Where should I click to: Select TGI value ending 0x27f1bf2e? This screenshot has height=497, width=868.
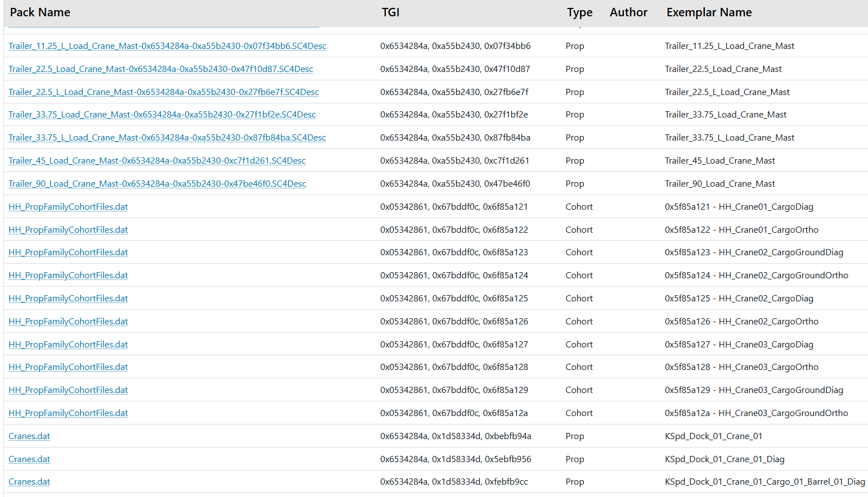point(454,115)
